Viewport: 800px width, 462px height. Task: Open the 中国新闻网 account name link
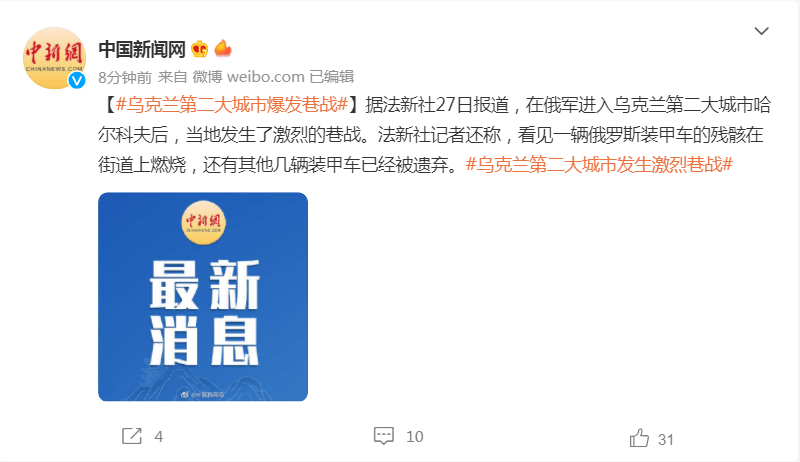[142, 49]
